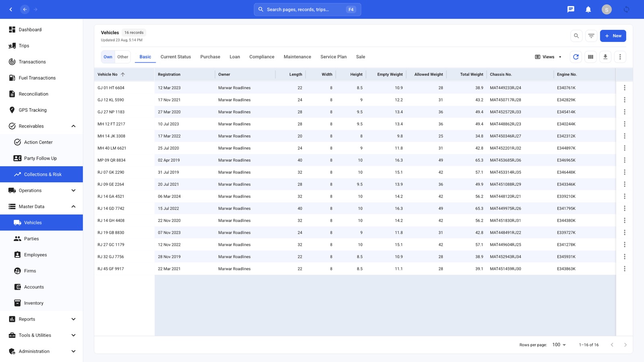This screenshot has width=644, height=362.
Task: Click the F4 shortcut badge
Action: pyautogui.click(x=351, y=9)
